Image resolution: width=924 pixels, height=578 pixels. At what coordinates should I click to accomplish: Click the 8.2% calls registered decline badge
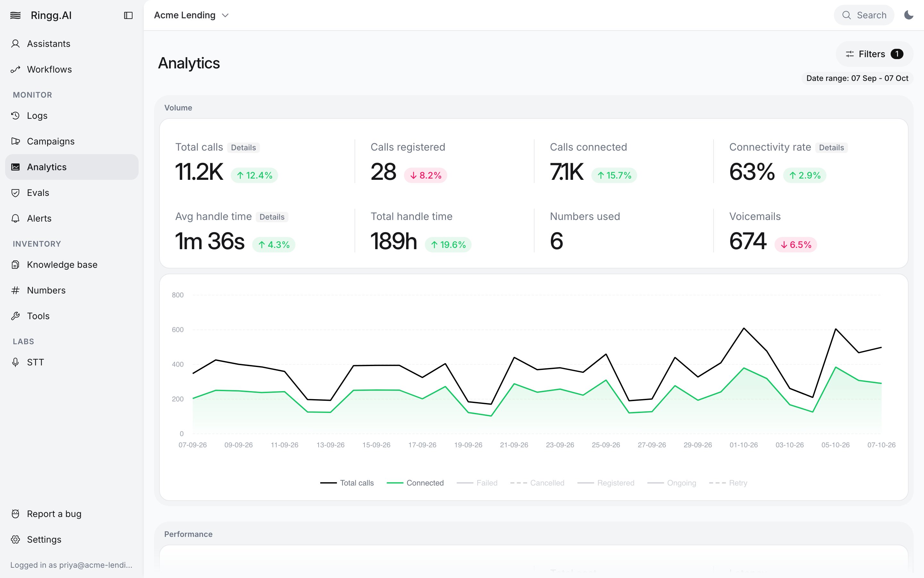tap(425, 175)
